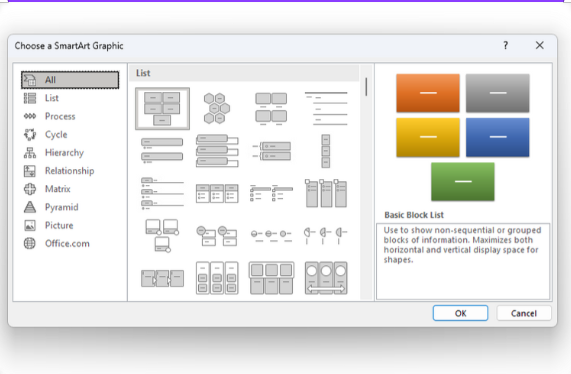Choose the Bending Picture Accent List layout

162,235
